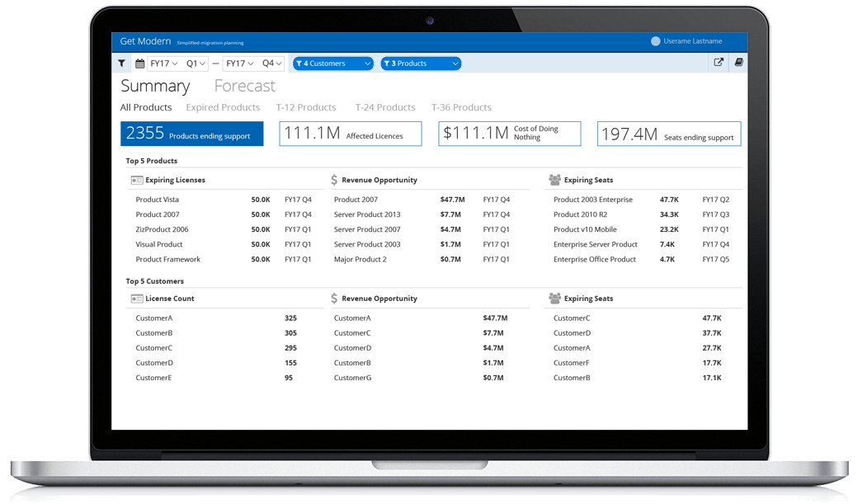Click the dollar icon beside Top 5 Products Revenue Opportunity

pos(334,180)
